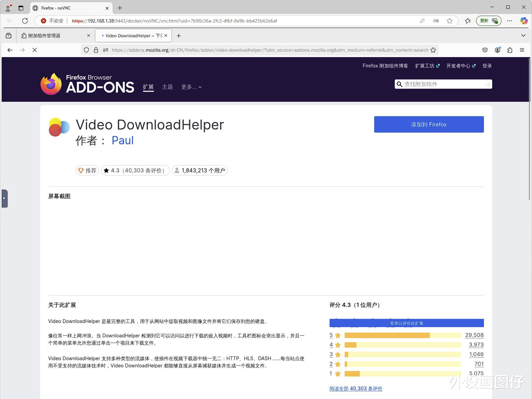Open 阅读全部 40,303 条评价 link

(x=356, y=389)
